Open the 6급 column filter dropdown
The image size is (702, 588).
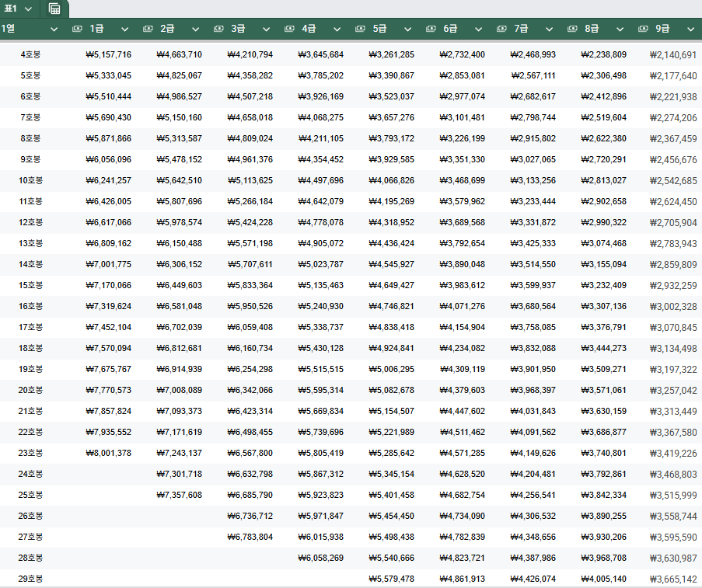[x=479, y=30]
